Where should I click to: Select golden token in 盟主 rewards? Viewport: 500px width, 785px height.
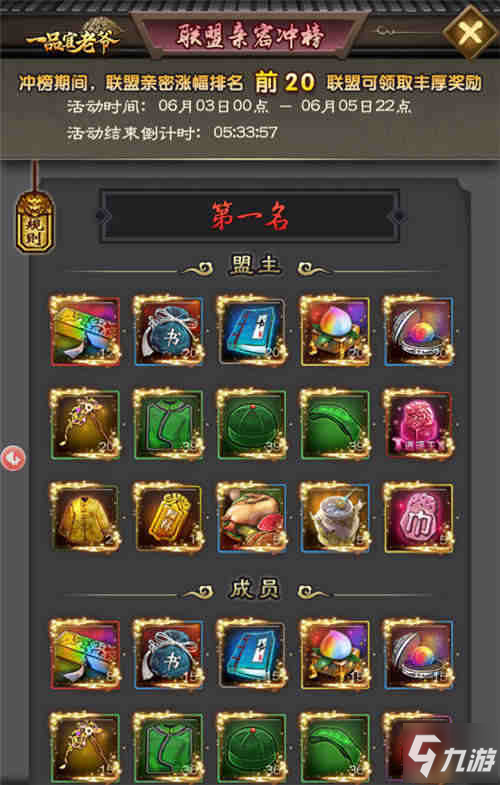click(x=169, y=518)
